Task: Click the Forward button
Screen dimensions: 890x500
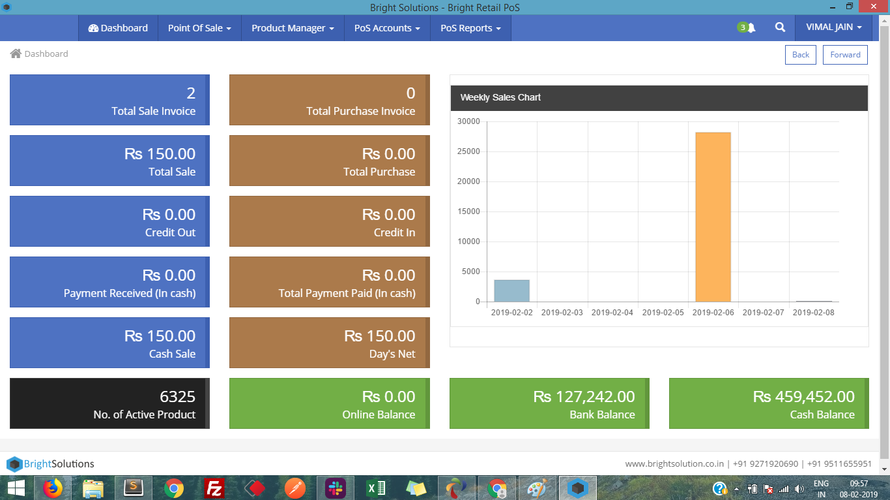Action: click(x=845, y=54)
